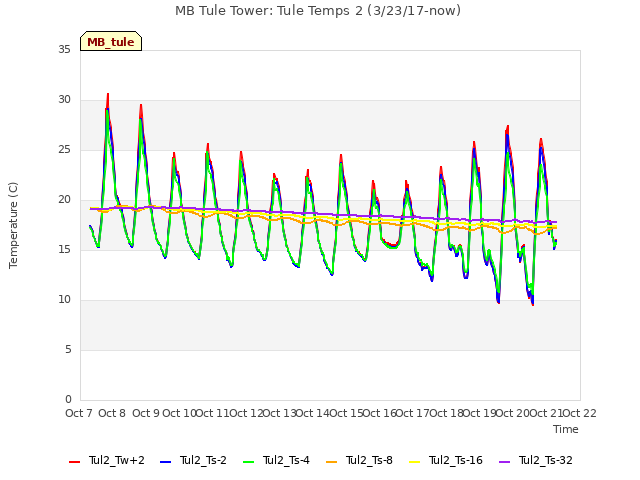Toggle the Tul2_Ts-2 legend entry

click(x=193, y=460)
